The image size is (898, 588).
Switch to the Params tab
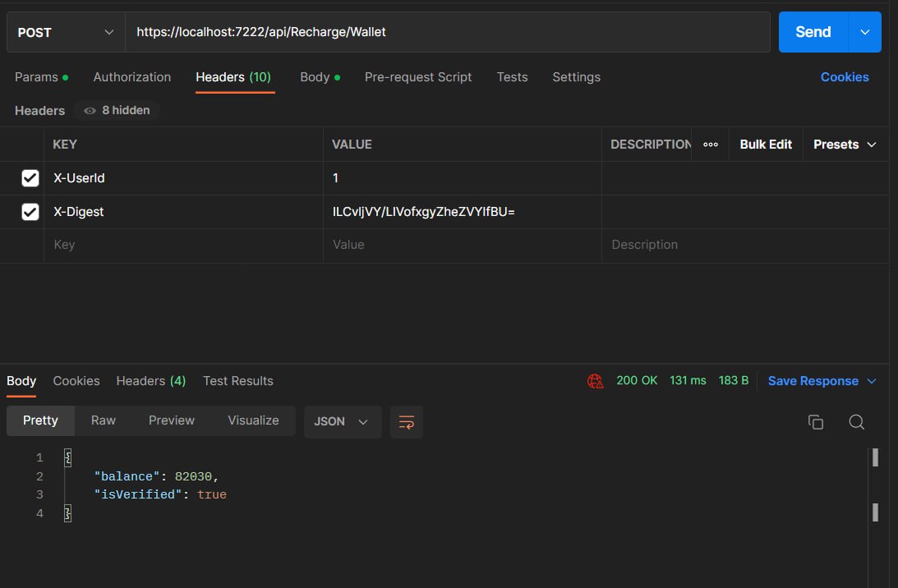pyautogui.click(x=41, y=76)
